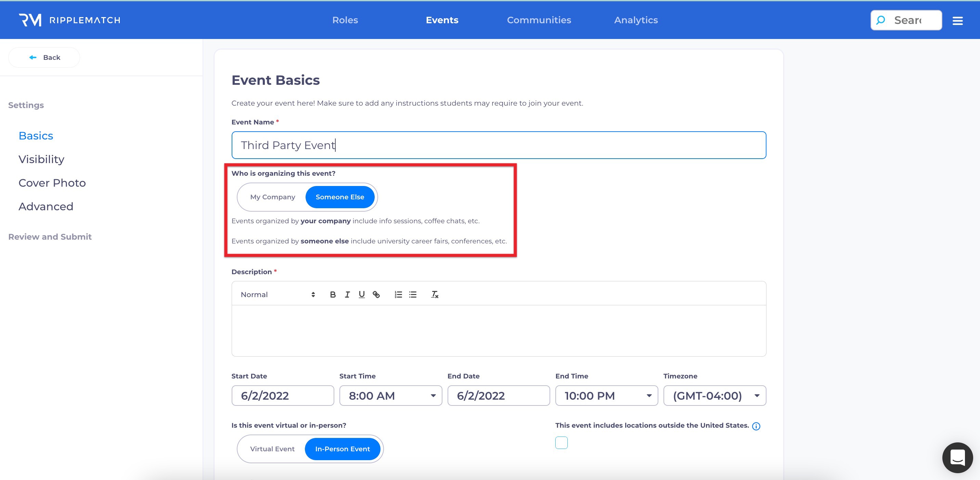Image resolution: width=980 pixels, height=480 pixels.
Task: Check the outside United States checkbox
Action: tap(561, 443)
